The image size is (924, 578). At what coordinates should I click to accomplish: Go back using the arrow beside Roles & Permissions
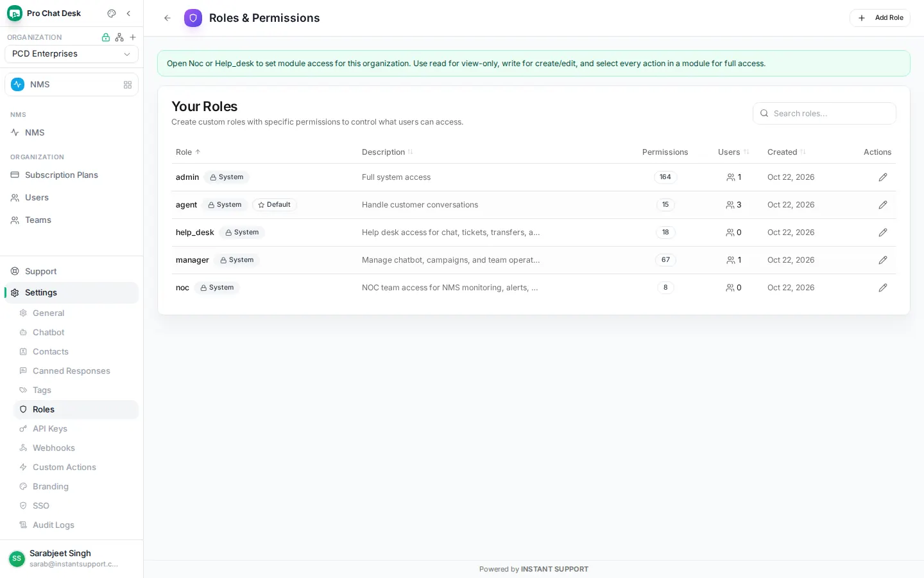pos(167,18)
